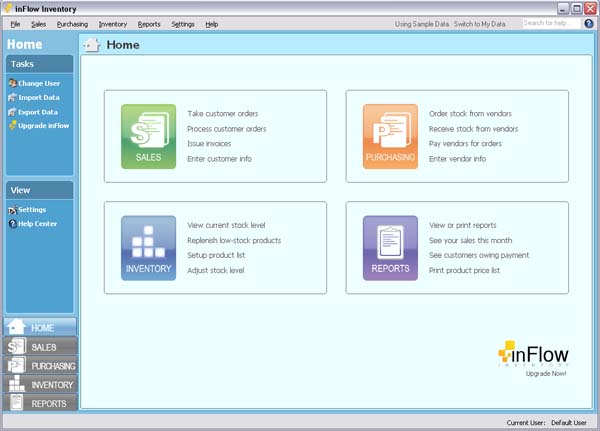This screenshot has height=431, width=600.
Task: Click the house icon next to Home title
Action: (92, 45)
